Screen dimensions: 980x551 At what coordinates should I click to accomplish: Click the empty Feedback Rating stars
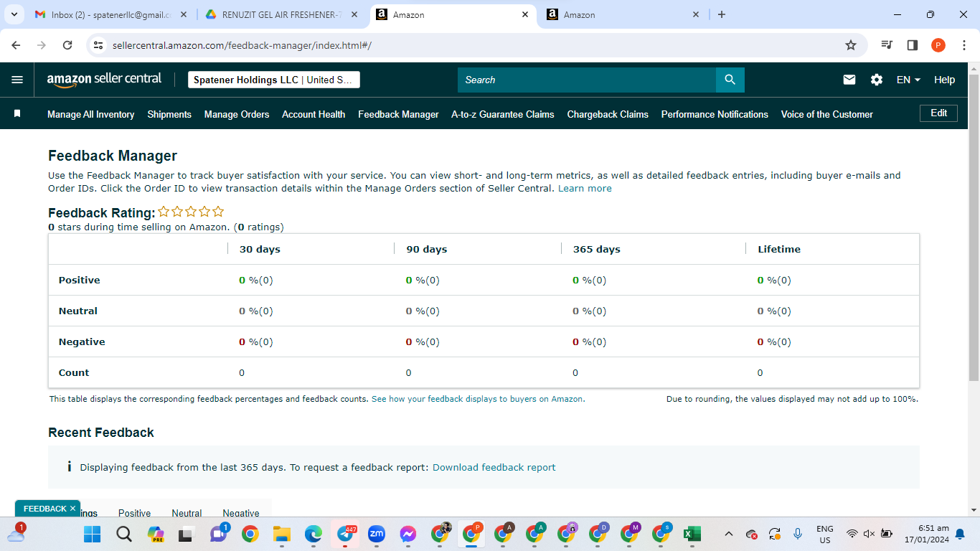(191, 212)
